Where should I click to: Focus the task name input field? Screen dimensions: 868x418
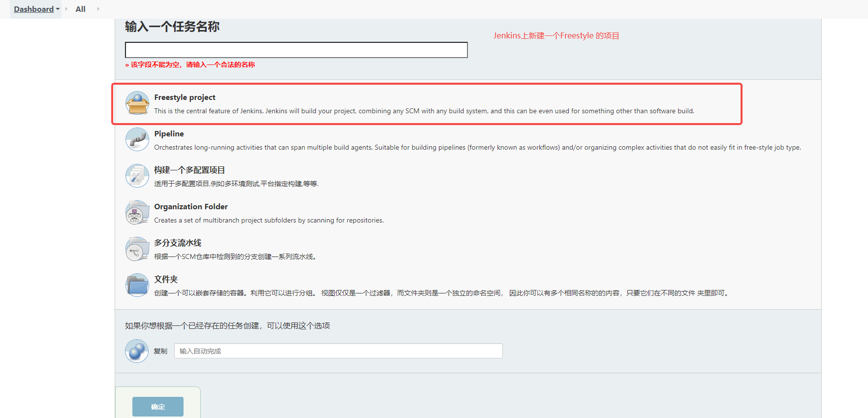pos(296,50)
